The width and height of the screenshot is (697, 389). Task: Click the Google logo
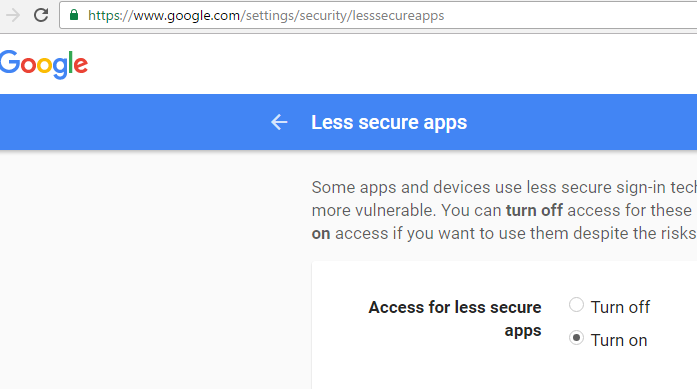[44, 64]
